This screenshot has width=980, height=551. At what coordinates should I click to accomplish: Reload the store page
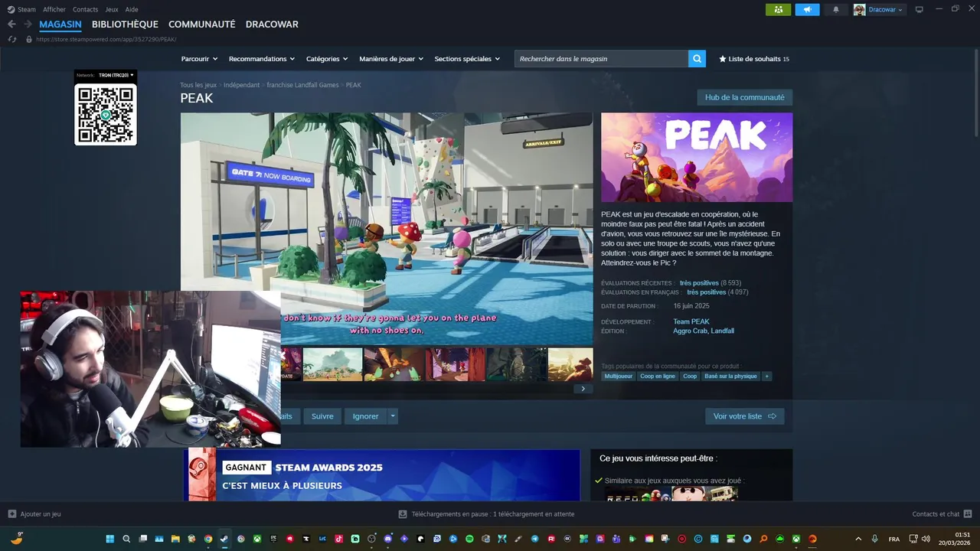click(x=12, y=39)
